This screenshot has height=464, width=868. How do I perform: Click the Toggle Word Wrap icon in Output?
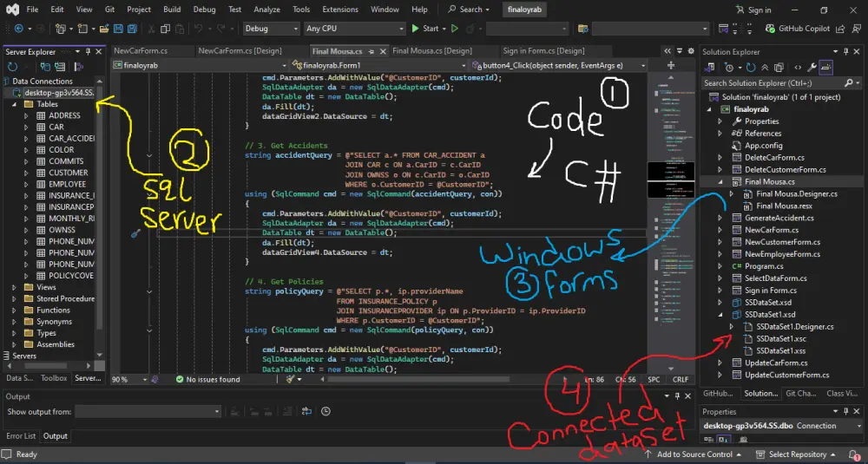[x=306, y=411]
